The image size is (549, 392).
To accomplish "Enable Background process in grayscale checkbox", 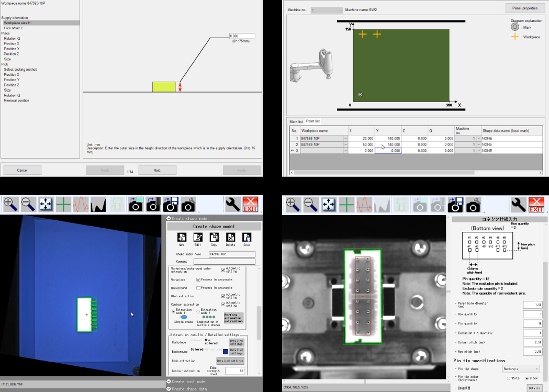I will (x=198, y=288).
